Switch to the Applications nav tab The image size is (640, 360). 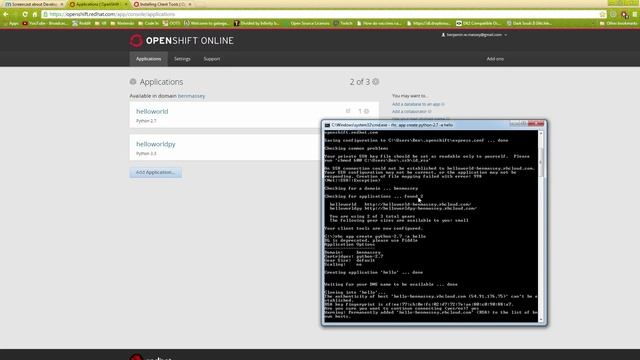(x=149, y=59)
